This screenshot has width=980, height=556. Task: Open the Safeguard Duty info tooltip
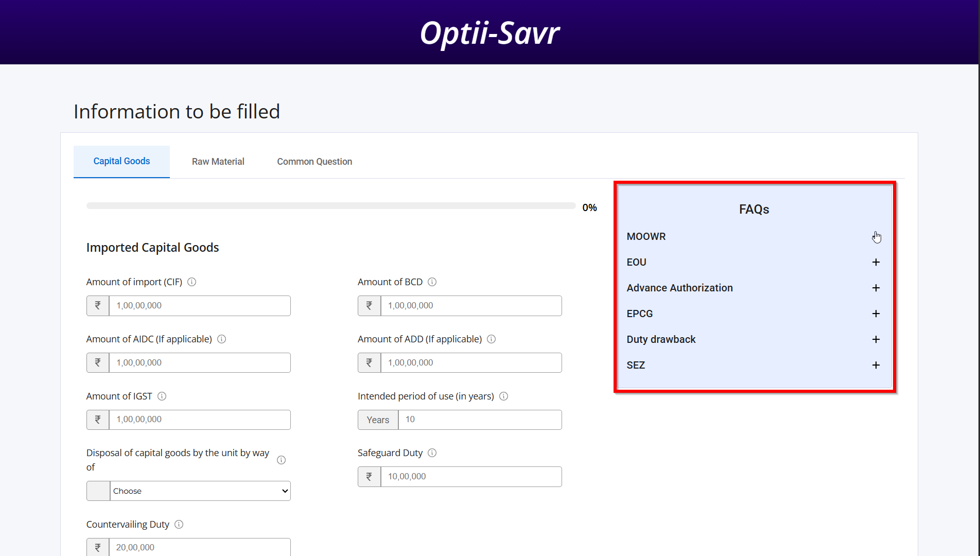pyautogui.click(x=432, y=453)
